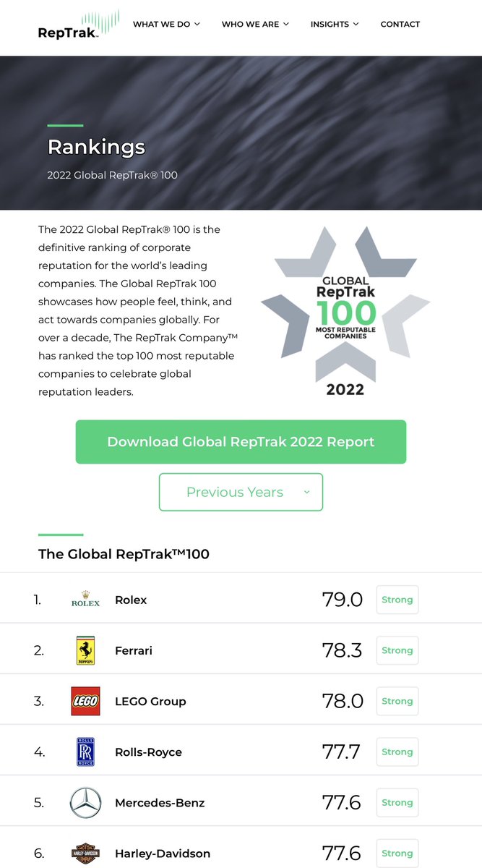Click the 78.0 score for LEGO Group
Screen dimensions: 482x868
[343, 701]
